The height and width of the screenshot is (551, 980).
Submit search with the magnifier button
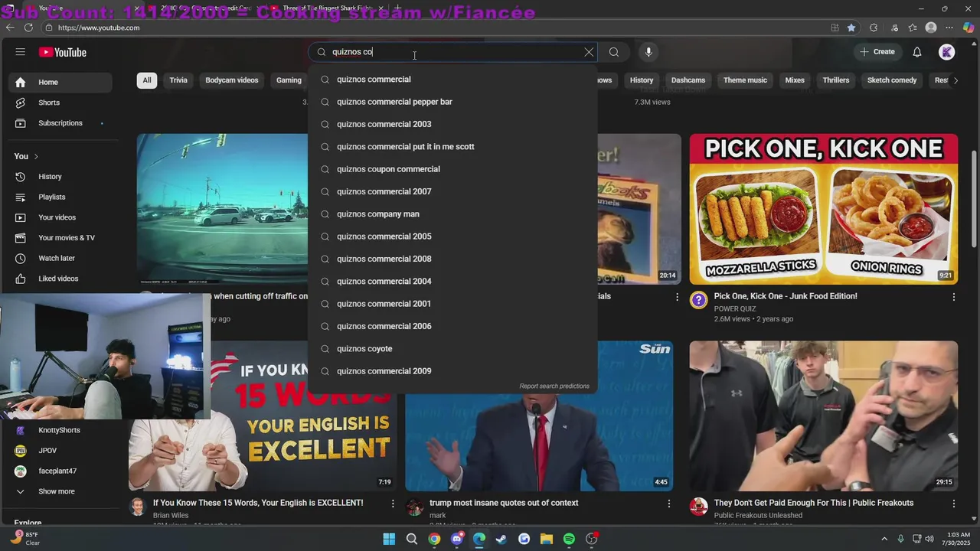pyautogui.click(x=614, y=52)
